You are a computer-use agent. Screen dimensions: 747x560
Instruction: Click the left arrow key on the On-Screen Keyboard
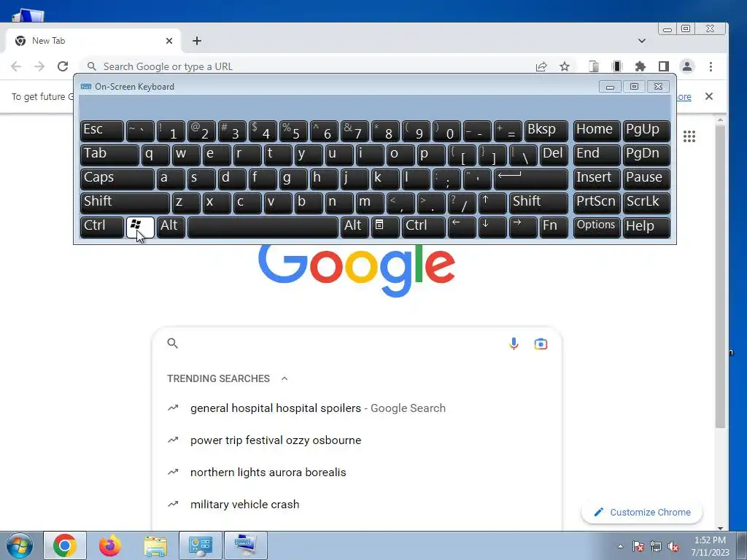point(462,227)
